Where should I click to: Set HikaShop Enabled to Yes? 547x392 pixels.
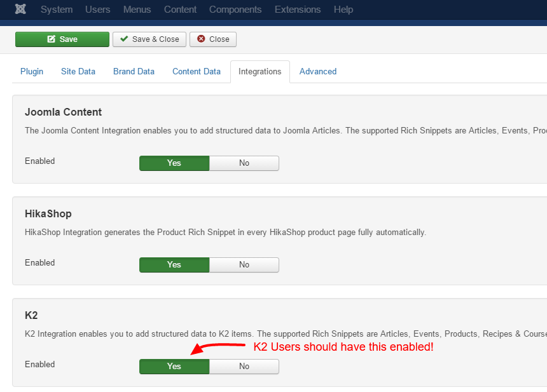point(174,265)
